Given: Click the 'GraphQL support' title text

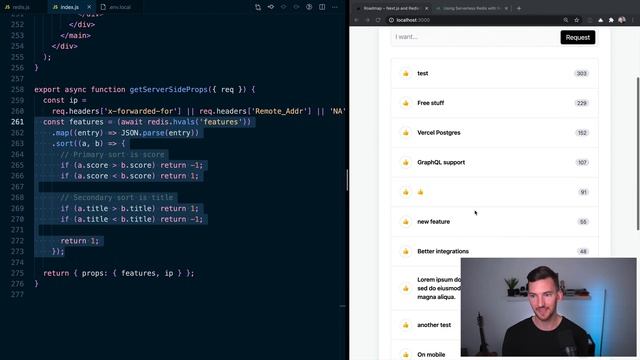Looking at the screenshot, I should 441,162.
